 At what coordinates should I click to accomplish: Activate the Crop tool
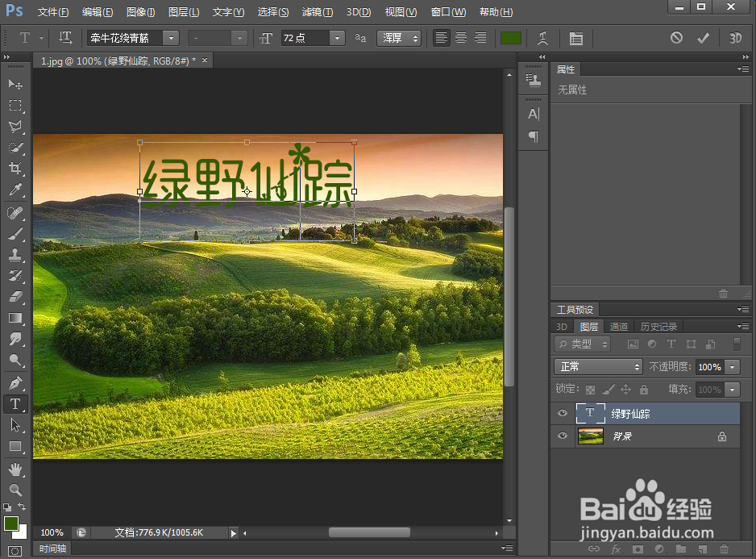[16, 169]
